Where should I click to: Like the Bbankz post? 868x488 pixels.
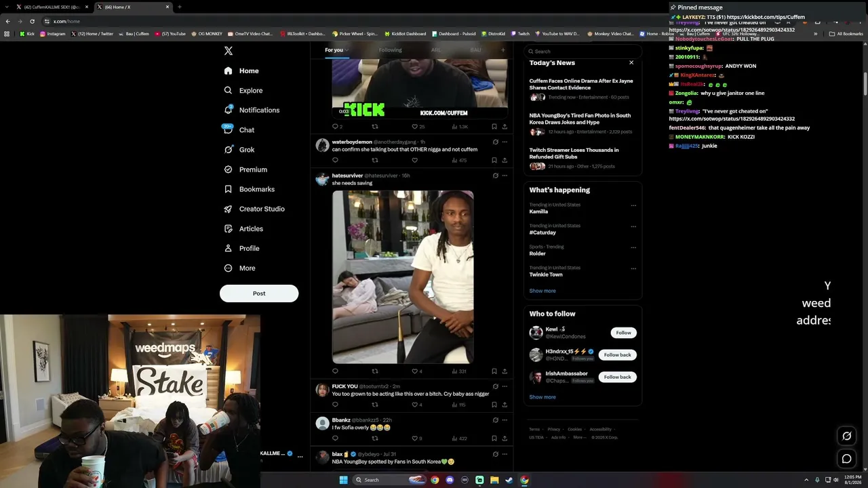[414, 439]
